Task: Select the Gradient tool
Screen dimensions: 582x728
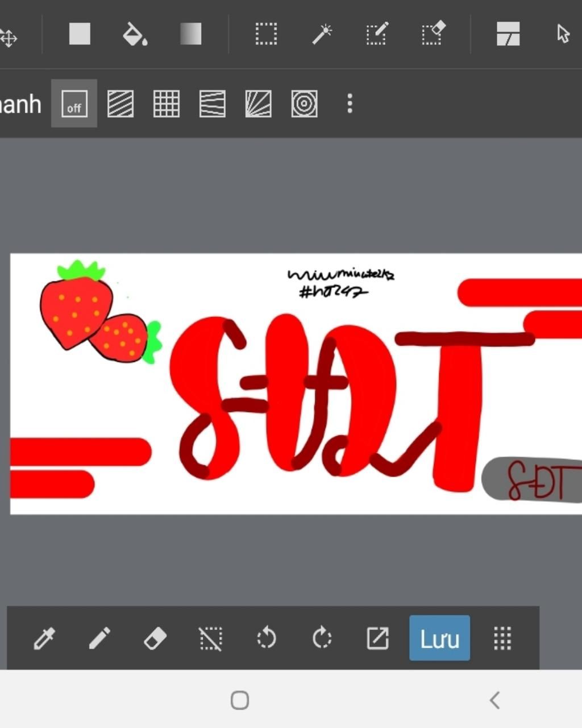Action: 190,34
